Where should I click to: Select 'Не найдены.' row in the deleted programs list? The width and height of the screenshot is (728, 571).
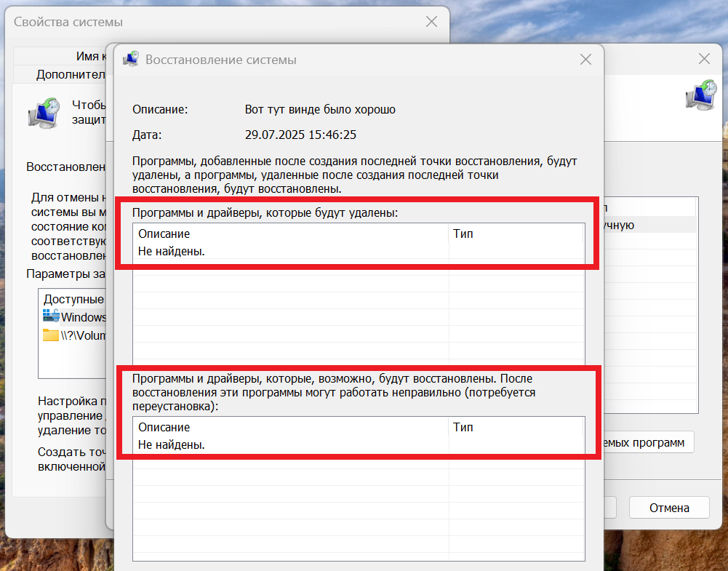point(359,251)
